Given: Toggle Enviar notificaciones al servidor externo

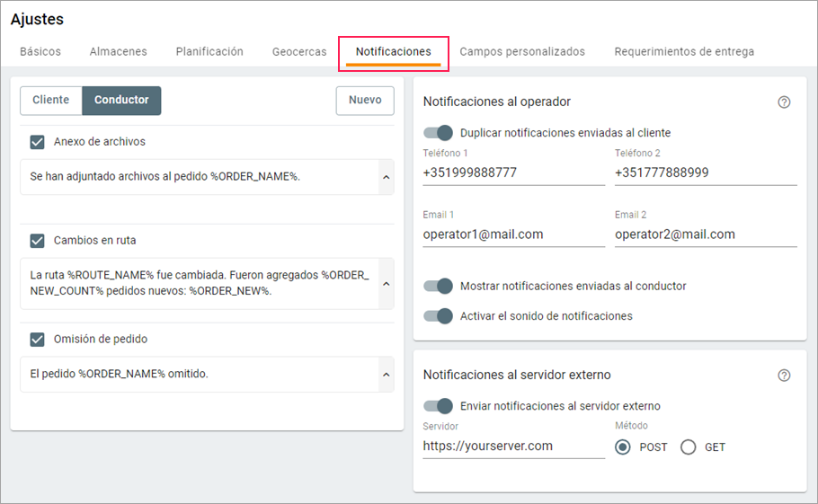Looking at the screenshot, I should [x=438, y=406].
